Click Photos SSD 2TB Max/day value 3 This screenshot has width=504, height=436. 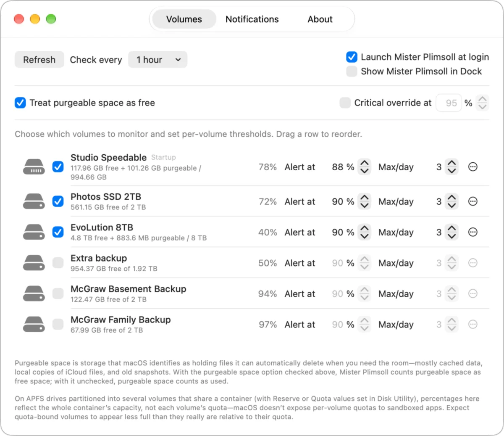click(439, 201)
